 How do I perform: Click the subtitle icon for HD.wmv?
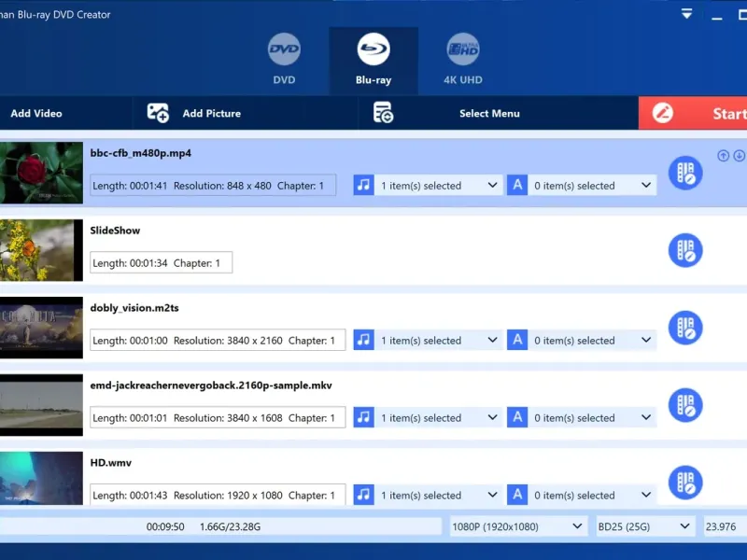click(517, 495)
